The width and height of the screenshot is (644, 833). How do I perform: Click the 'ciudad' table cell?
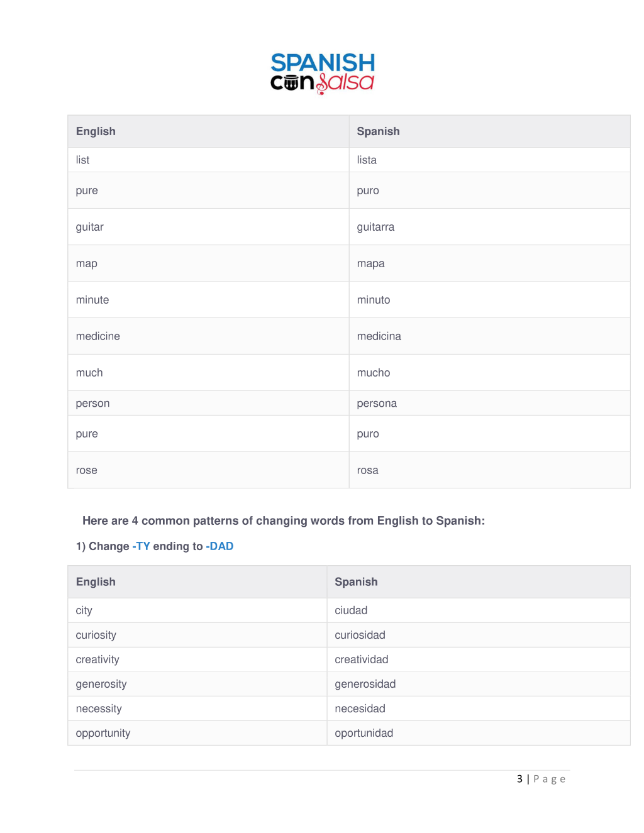(x=479, y=610)
